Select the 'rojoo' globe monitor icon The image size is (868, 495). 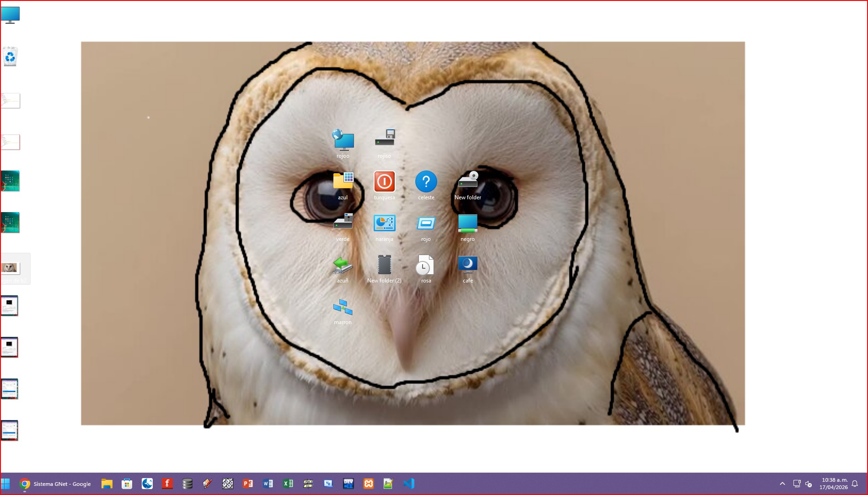coord(343,140)
